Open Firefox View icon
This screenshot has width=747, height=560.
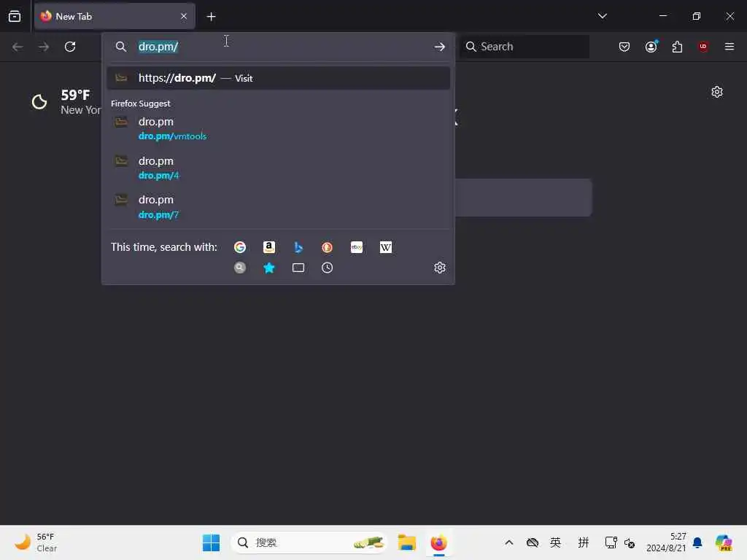(x=15, y=16)
